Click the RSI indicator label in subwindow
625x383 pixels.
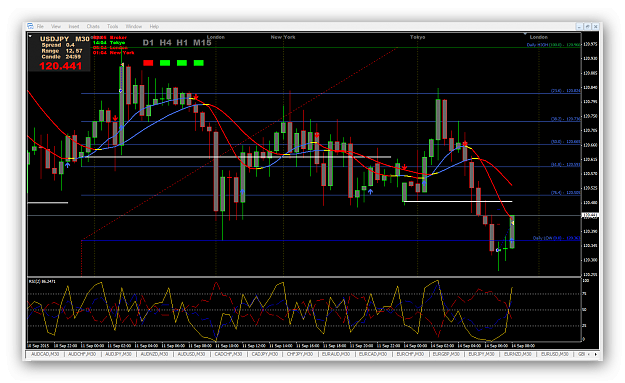pos(42,282)
